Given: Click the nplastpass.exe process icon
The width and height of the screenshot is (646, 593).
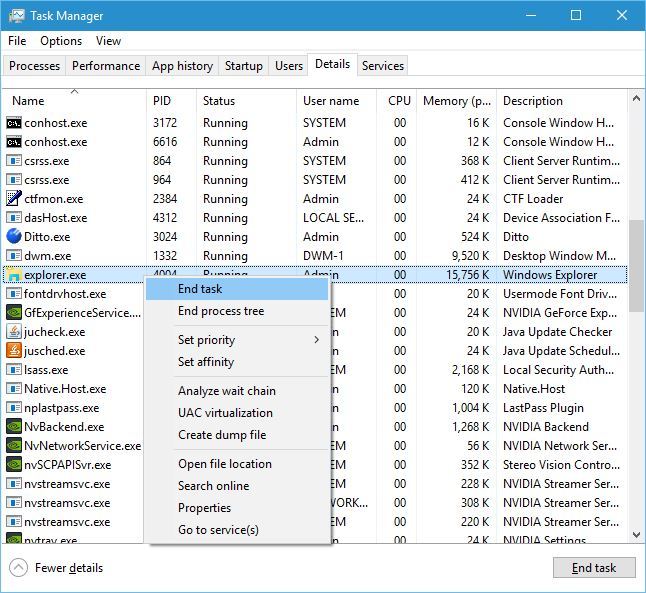Looking at the screenshot, I should [14, 408].
